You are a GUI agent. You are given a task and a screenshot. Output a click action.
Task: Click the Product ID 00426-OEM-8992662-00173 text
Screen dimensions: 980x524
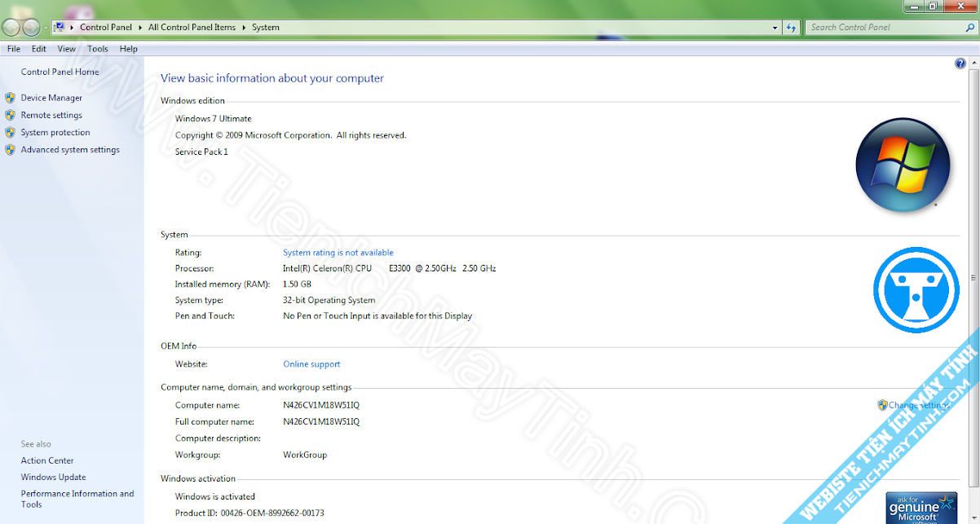pos(249,513)
